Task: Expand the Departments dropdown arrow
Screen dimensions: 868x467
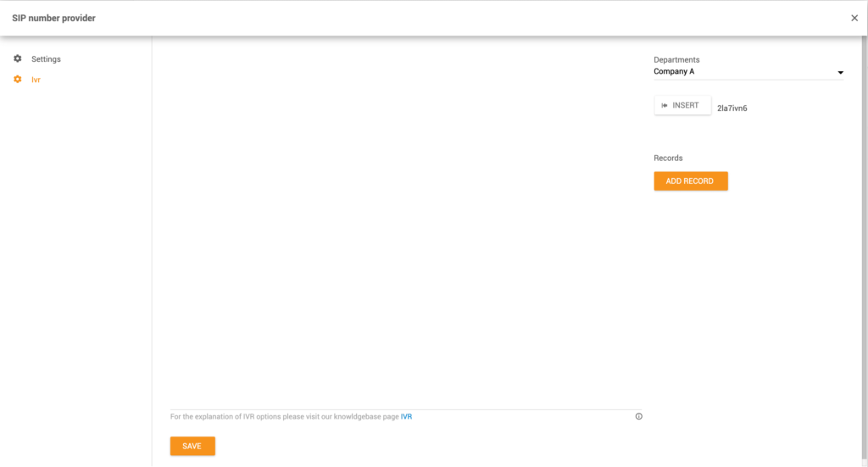Action: pyautogui.click(x=840, y=73)
